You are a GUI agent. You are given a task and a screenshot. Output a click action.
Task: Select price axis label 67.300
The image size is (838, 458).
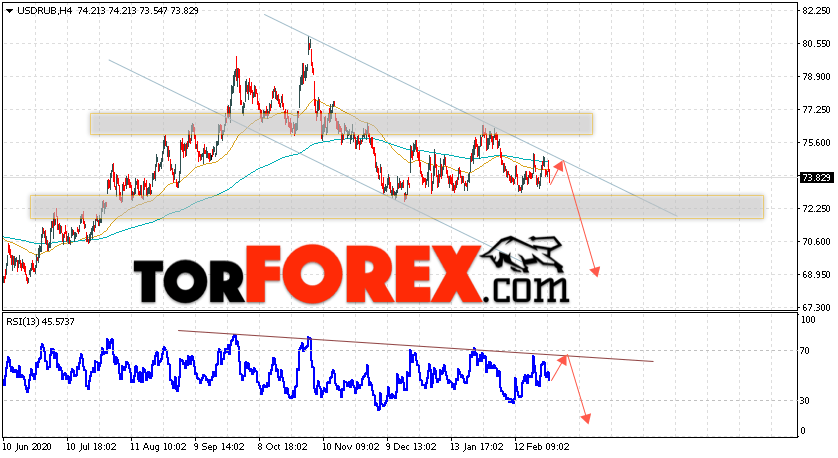click(817, 308)
